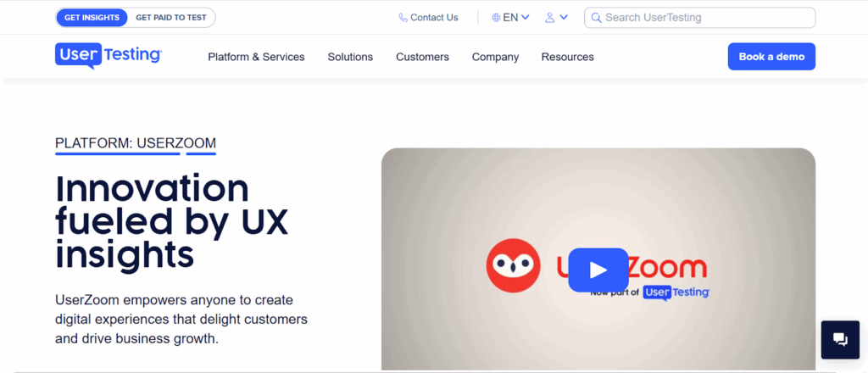Play the UserZoom video
This screenshot has height=373, width=868.
click(x=598, y=270)
